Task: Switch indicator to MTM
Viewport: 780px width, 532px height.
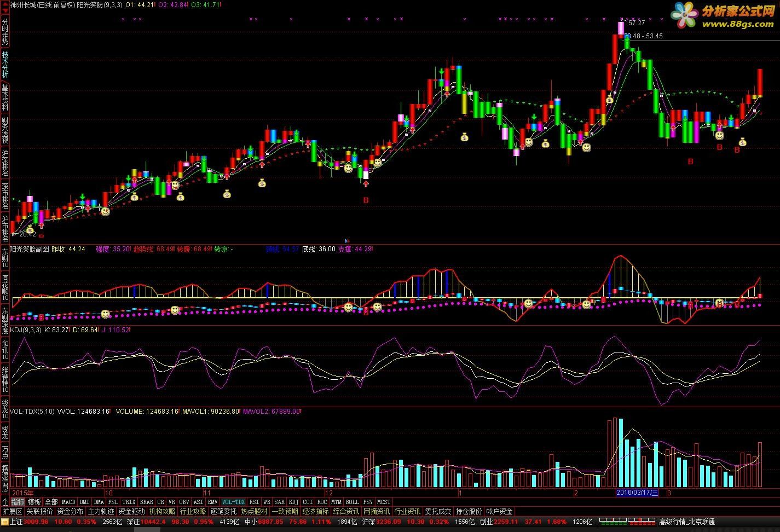Action: pyautogui.click(x=336, y=502)
